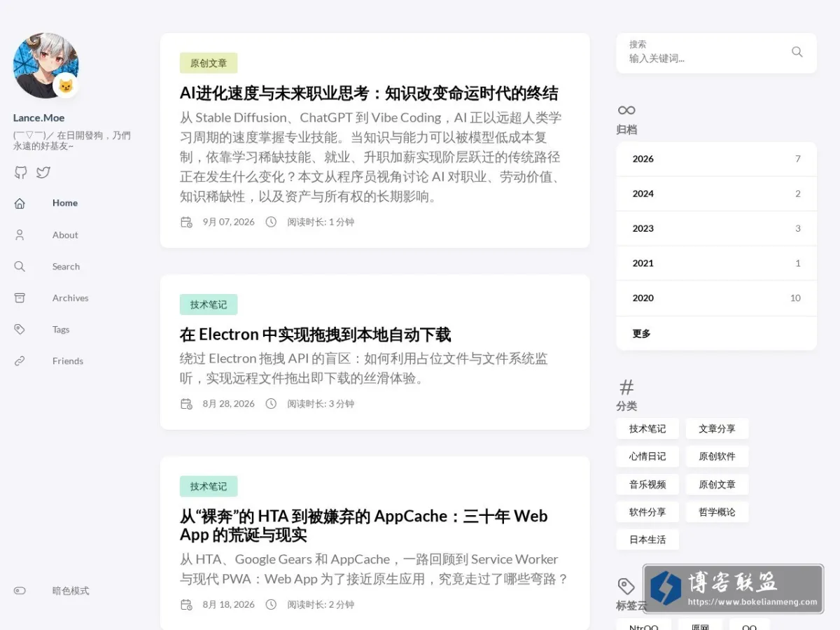
Task: Click 更多 to show more archives
Action: 716,334
